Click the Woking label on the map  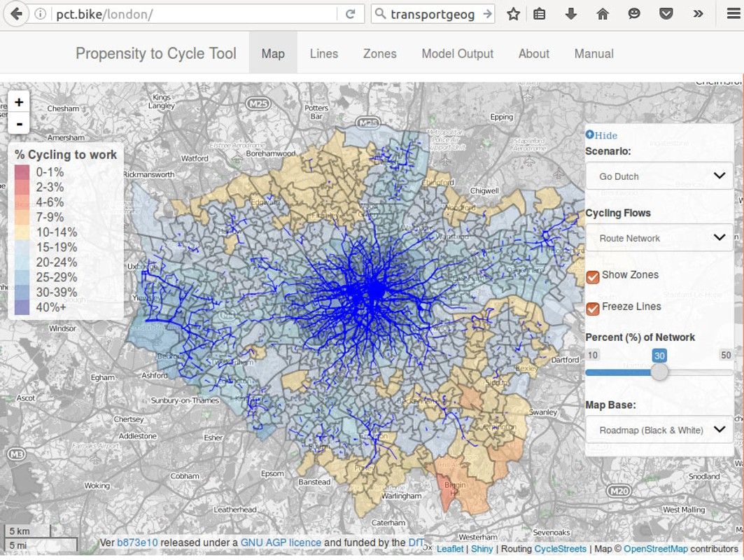tap(97, 486)
